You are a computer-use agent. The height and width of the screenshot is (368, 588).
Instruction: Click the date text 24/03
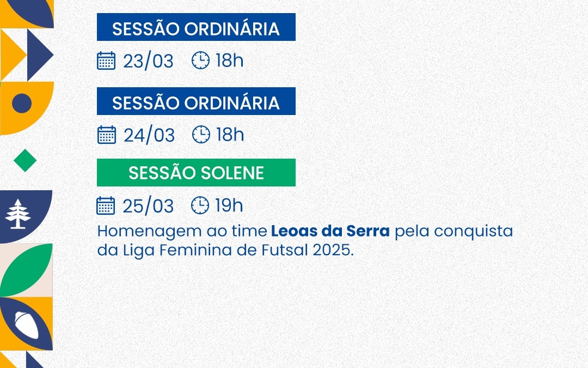149,135
